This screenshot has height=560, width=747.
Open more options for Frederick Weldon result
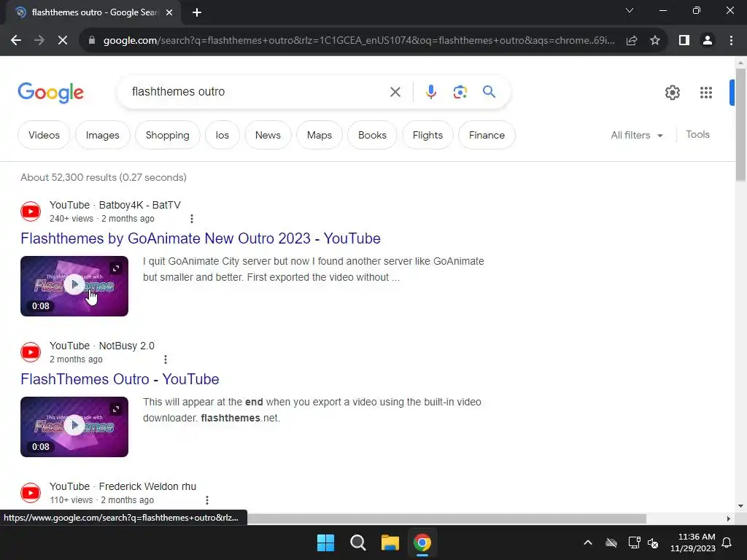click(206, 500)
